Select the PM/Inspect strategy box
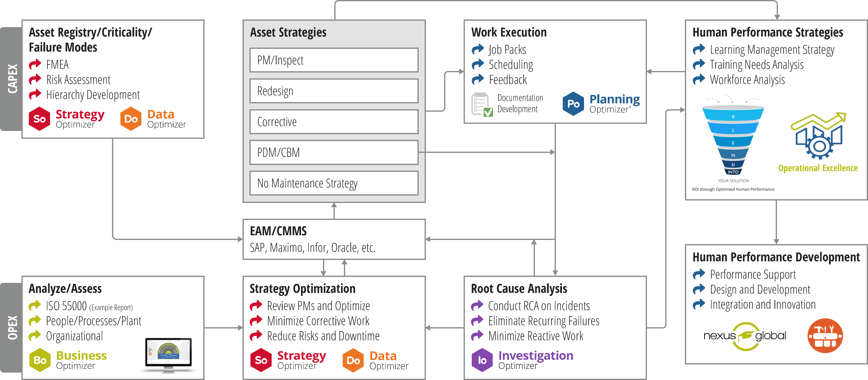The width and height of the screenshot is (868, 380). [x=334, y=60]
